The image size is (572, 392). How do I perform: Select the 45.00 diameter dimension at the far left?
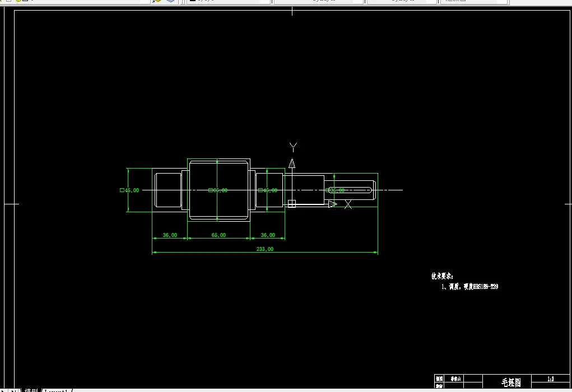129,190
